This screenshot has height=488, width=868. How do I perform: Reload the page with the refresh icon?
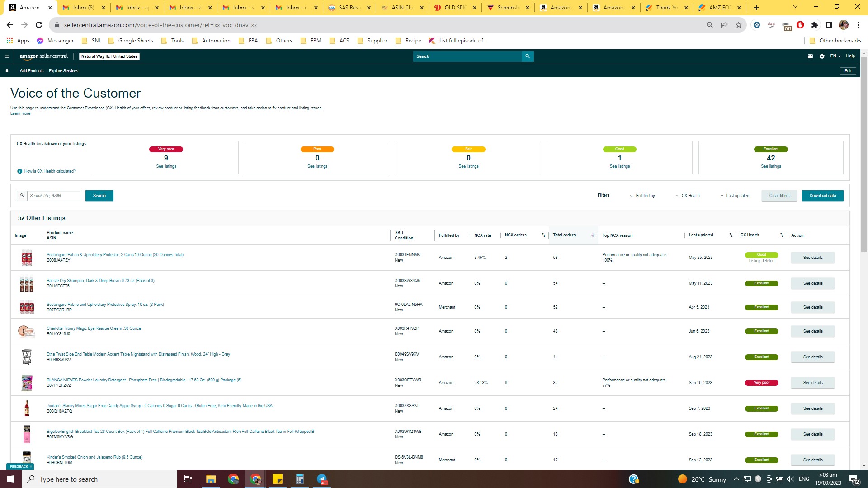coord(39,25)
